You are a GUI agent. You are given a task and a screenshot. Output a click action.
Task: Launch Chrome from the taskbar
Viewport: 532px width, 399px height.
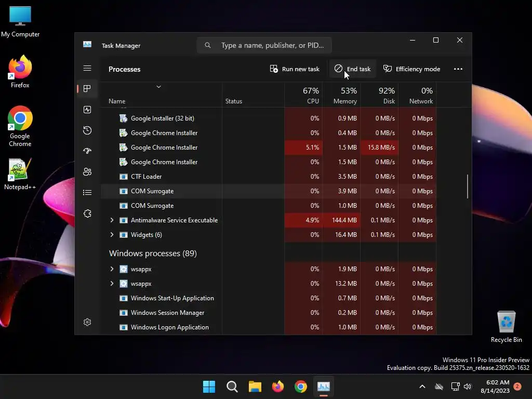pyautogui.click(x=301, y=387)
